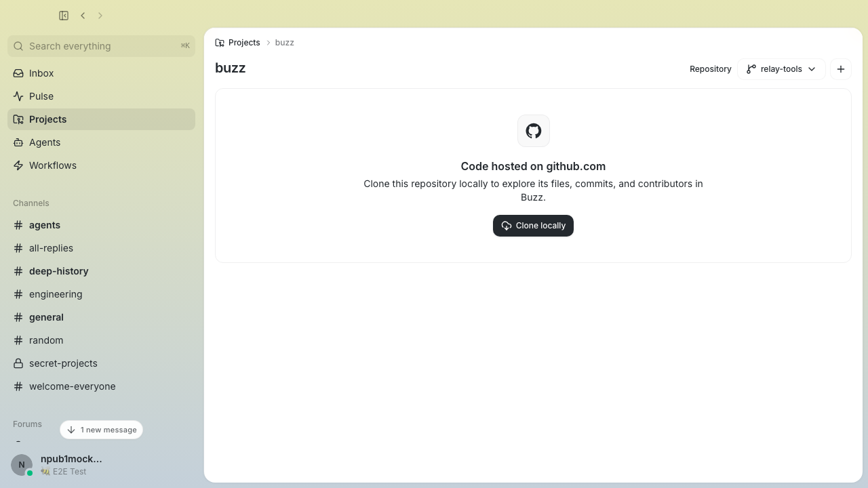Image resolution: width=868 pixels, height=488 pixels.
Task: Open the random channel
Action: click(x=102, y=340)
